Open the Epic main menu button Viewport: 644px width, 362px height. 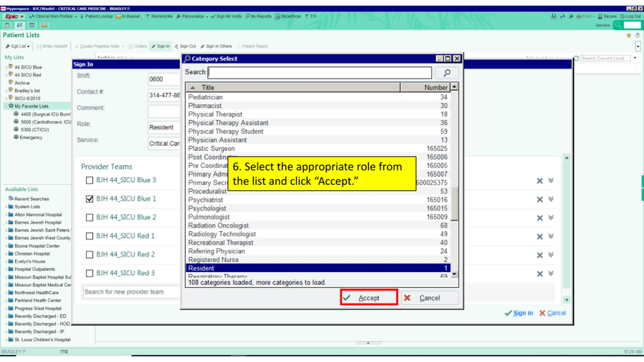click(14, 17)
